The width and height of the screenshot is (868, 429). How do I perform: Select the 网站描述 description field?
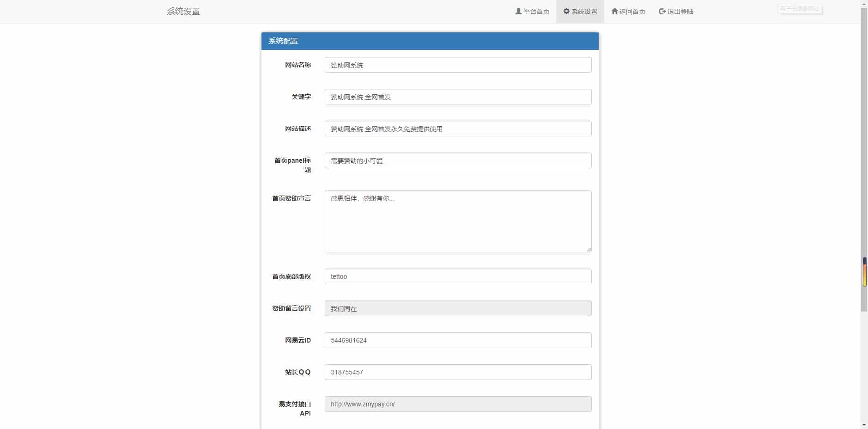click(458, 129)
